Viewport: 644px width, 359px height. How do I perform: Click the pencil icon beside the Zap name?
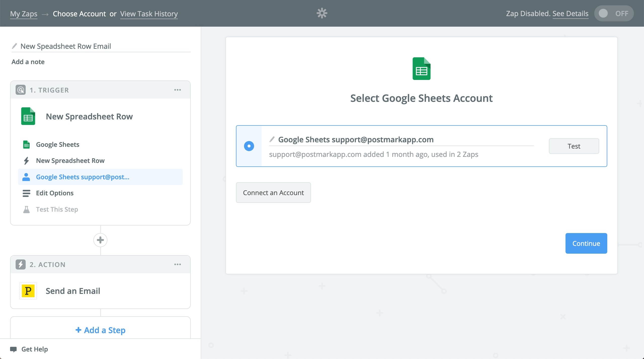pos(15,46)
